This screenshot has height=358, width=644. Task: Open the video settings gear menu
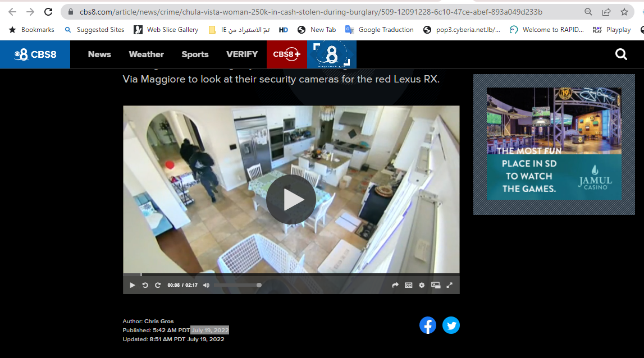[x=422, y=285]
